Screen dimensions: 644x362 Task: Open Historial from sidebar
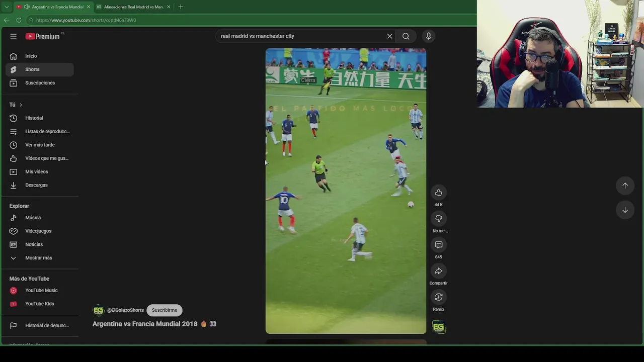click(40, 118)
